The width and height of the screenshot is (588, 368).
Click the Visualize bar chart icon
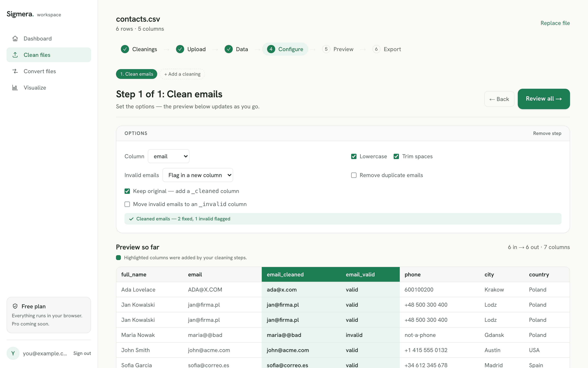(x=15, y=87)
